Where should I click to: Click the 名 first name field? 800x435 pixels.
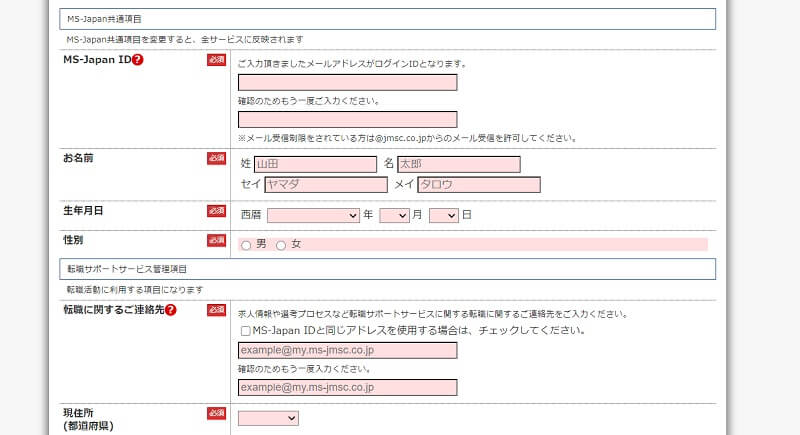coord(458,164)
